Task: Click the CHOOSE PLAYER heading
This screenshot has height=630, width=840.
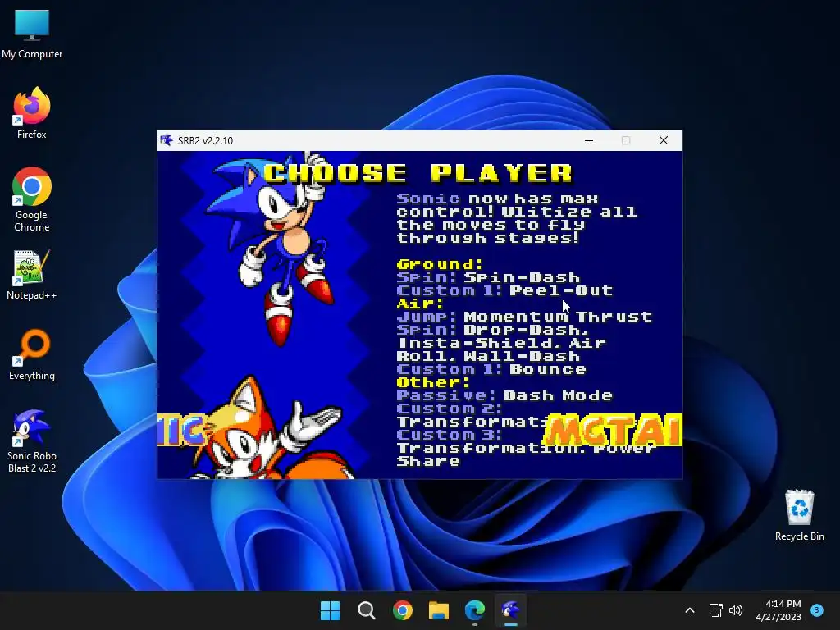Action: (x=418, y=173)
